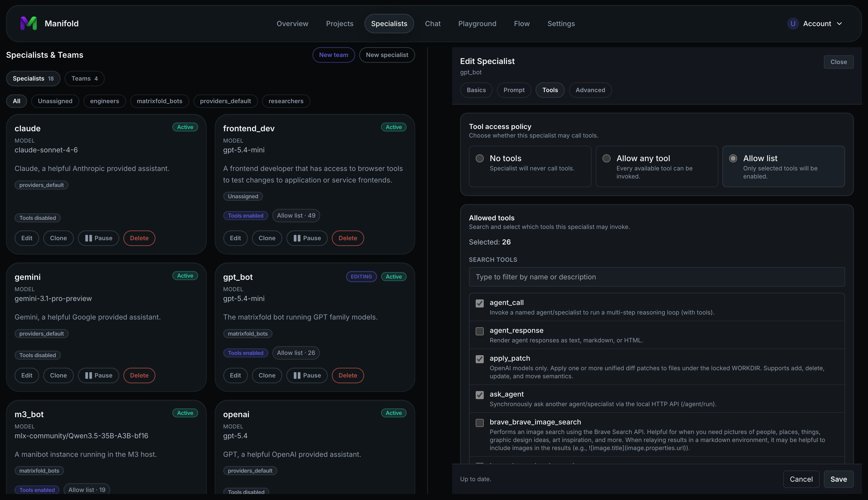The image size is (868, 500).
Task: Filter specialists by the Unassigned chip
Action: point(55,101)
